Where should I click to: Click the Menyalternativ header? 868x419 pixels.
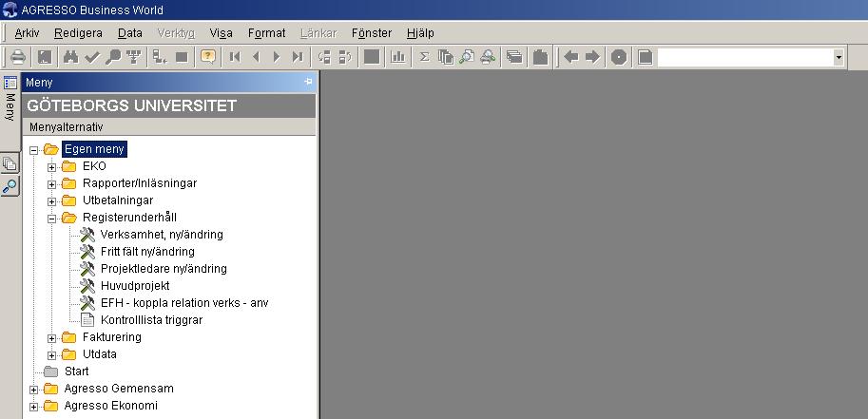pos(169,126)
